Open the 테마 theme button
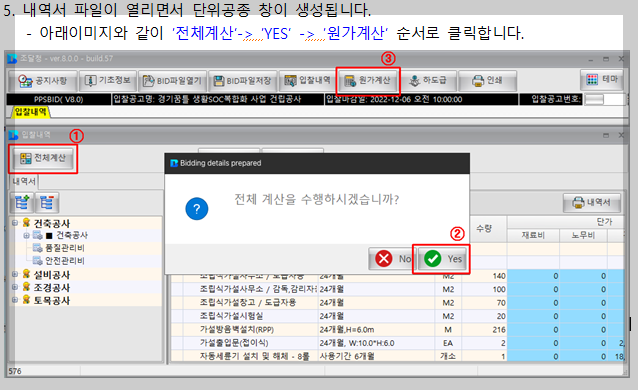Image resolution: width=638 pixels, height=390 pixels. click(x=602, y=79)
